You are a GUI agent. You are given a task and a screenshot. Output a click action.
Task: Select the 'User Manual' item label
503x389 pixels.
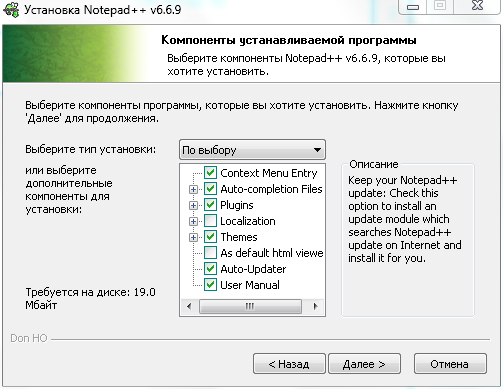tap(250, 285)
